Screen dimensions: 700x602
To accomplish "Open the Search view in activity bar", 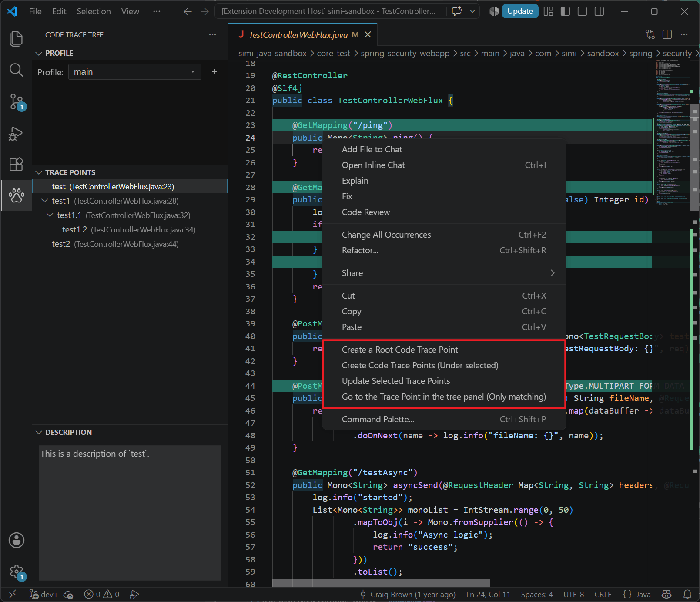I will (16, 70).
